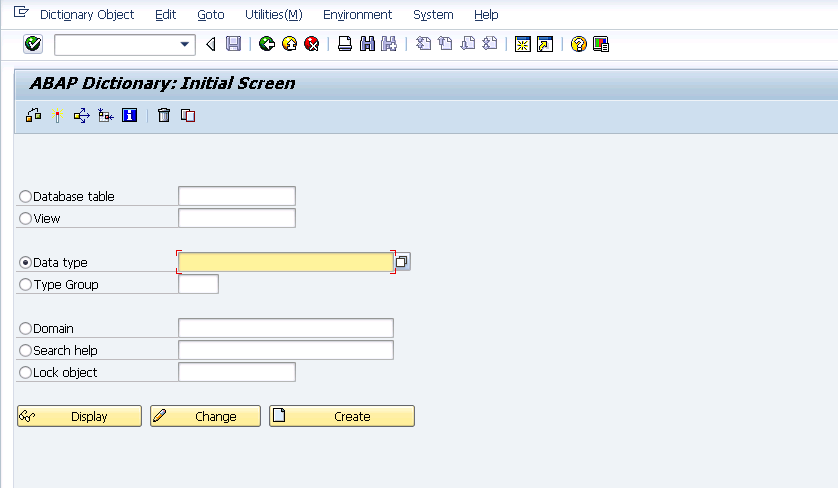Click the Type Group input field
The height and width of the screenshot is (488, 838).
pos(198,284)
